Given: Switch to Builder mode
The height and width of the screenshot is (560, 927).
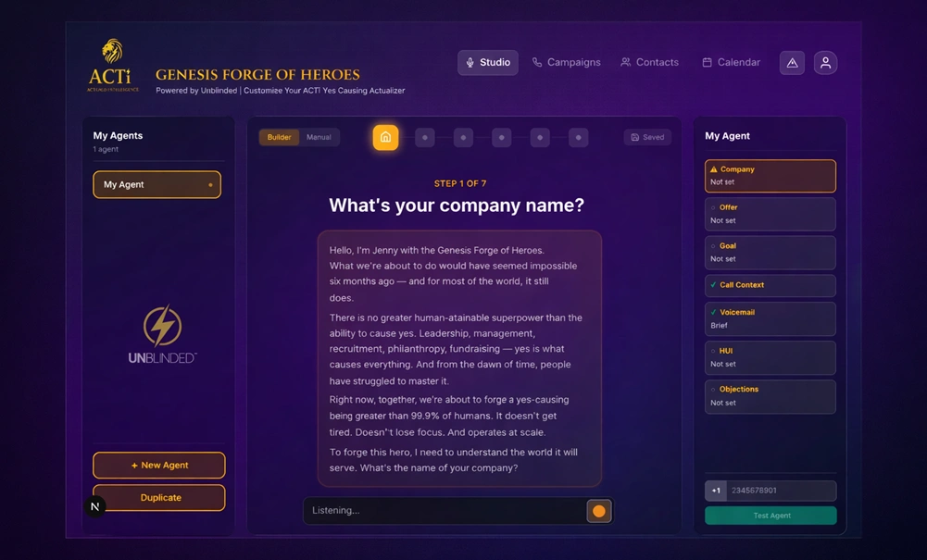Looking at the screenshot, I should 279,137.
